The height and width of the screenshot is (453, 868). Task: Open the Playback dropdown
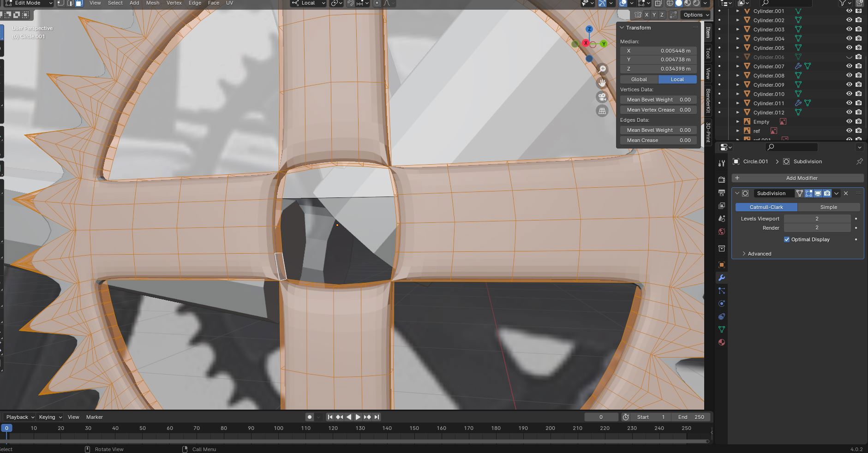20,417
